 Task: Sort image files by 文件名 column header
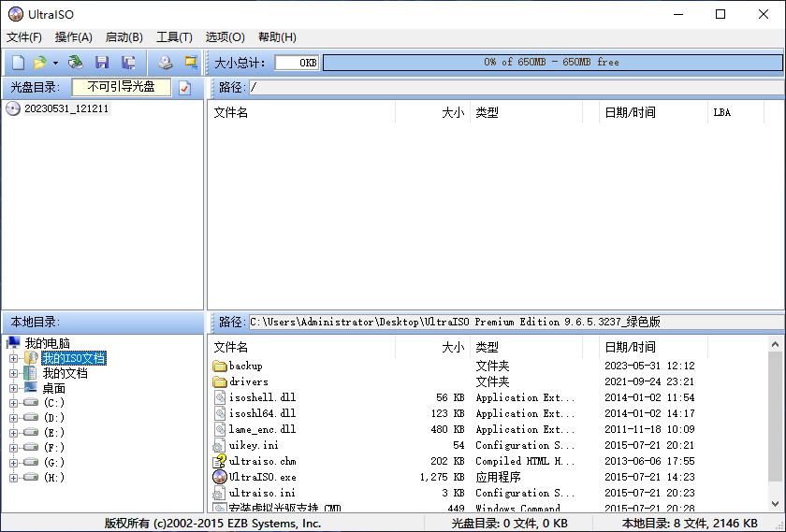pyautogui.click(x=301, y=113)
